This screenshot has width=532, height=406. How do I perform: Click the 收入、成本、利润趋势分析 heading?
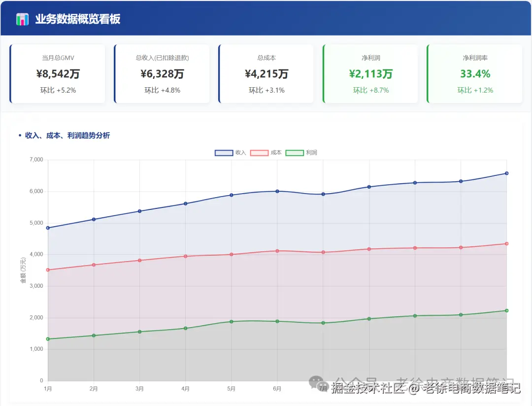tap(67, 135)
